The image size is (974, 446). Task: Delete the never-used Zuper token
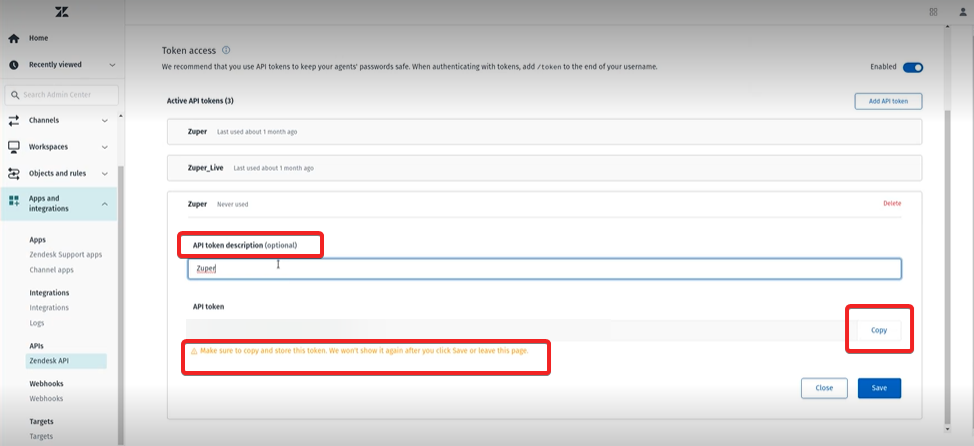click(x=892, y=204)
